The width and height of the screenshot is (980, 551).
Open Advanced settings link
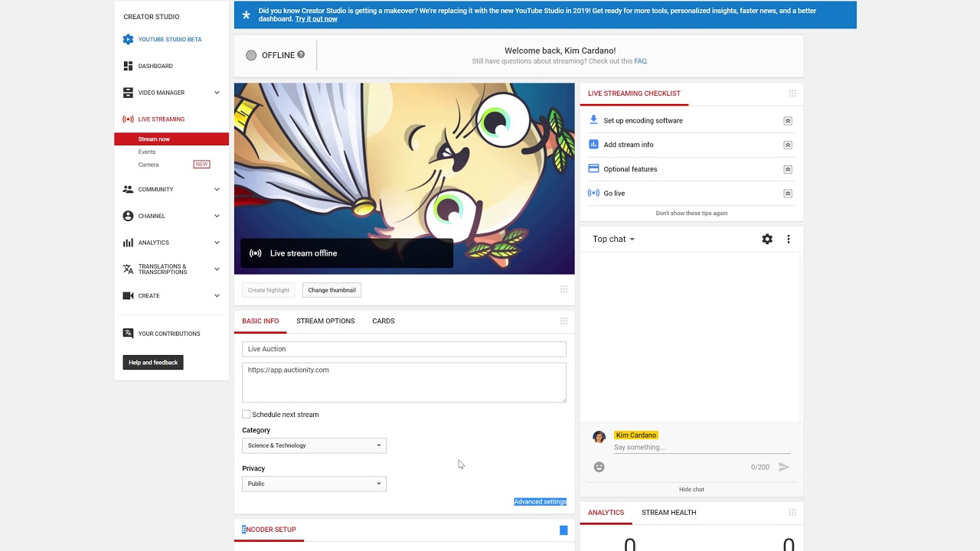(x=540, y=502)
